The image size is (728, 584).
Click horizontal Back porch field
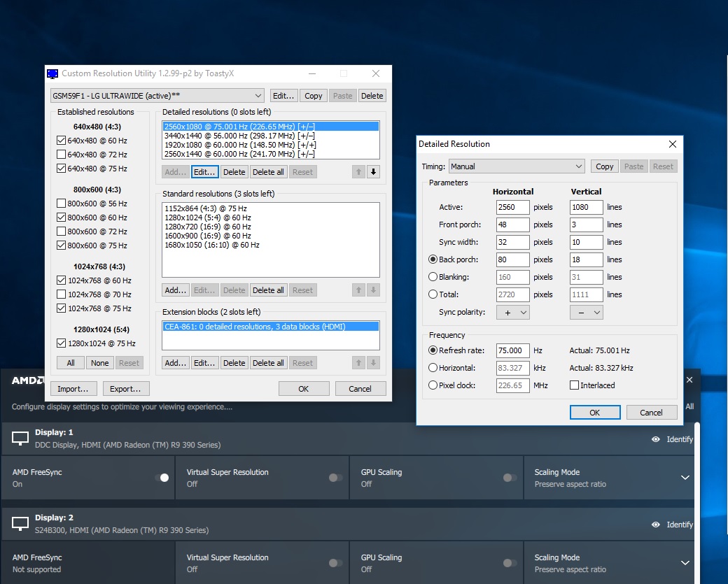[x=512, y=259]
